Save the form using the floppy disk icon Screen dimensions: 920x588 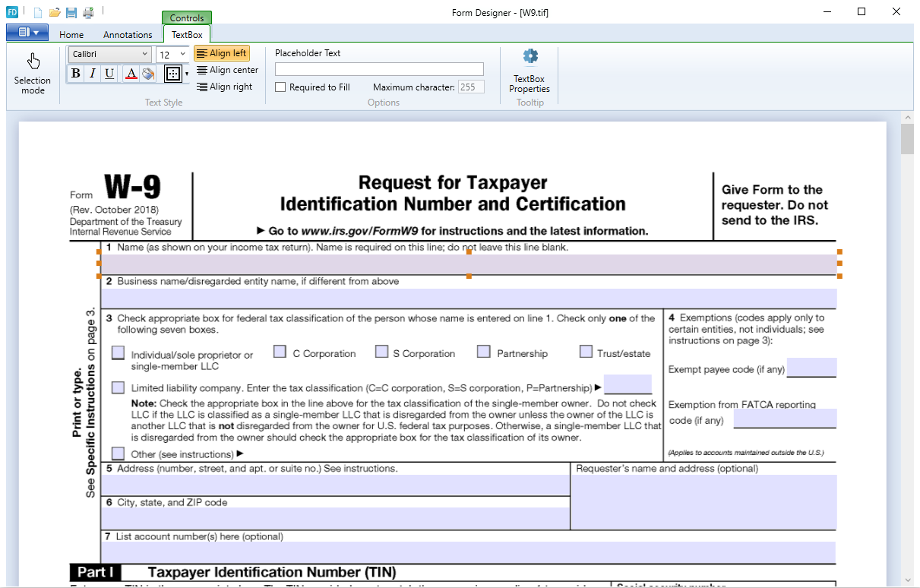coord(71,12)
